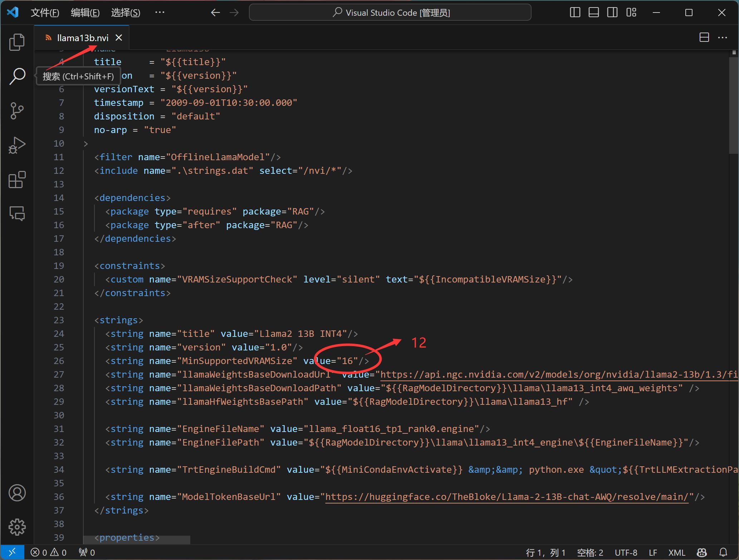Open the overflow menu ellipsis in menu bar
The width and height of the screenshot is (739, 560).
coord(160,13)
